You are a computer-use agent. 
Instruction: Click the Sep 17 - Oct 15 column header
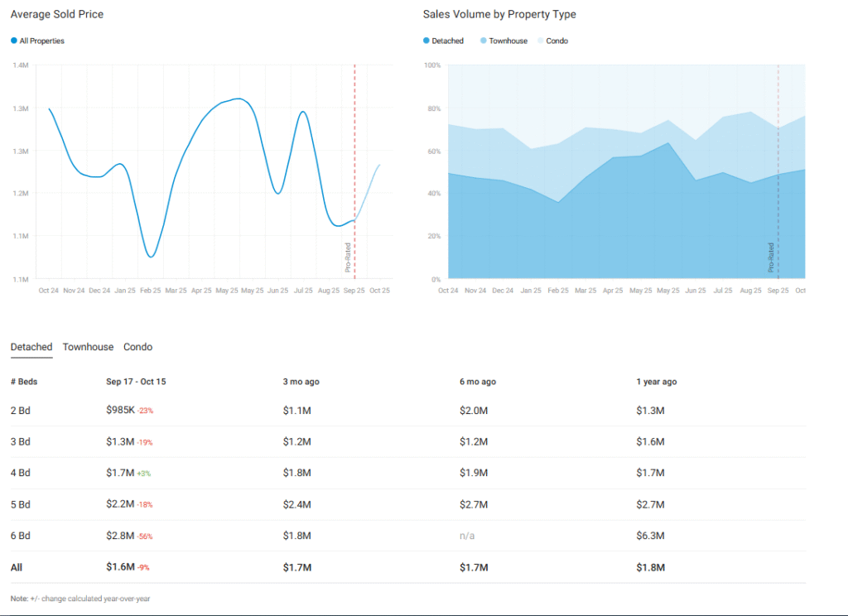[137, 382]
